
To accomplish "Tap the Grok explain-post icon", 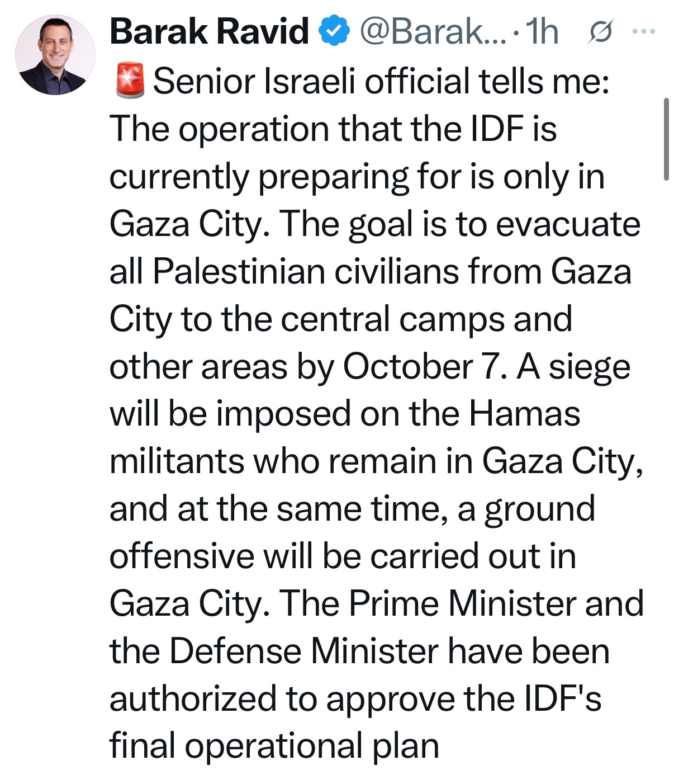I will [x=601, y=32].
